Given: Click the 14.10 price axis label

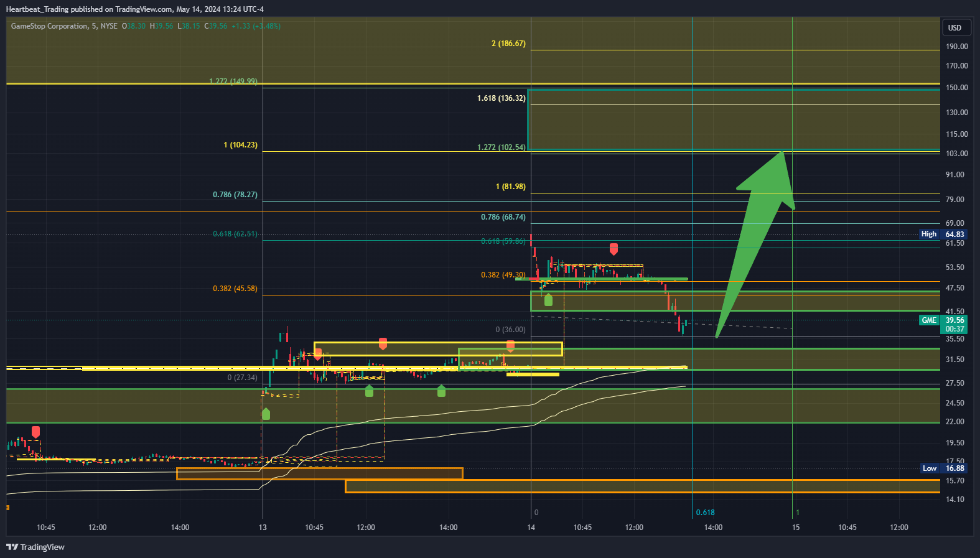Looking at the screenshot, I should pyautogui.click(x=954, y=500).
